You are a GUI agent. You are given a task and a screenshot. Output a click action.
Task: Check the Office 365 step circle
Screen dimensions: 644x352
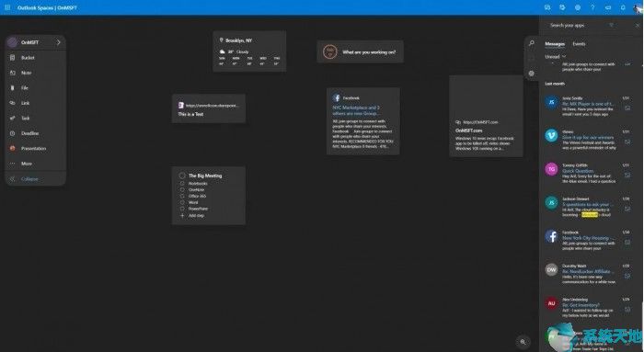click(182, 196)
